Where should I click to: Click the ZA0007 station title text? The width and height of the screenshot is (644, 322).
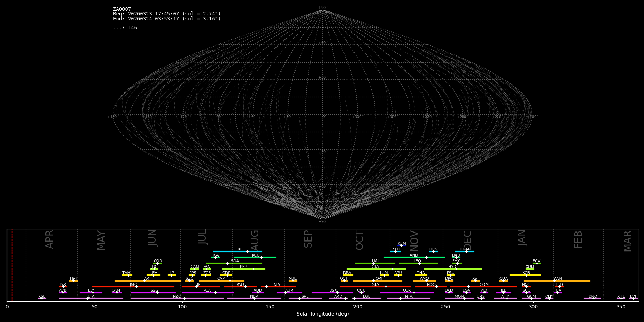[x=122, y=9]
